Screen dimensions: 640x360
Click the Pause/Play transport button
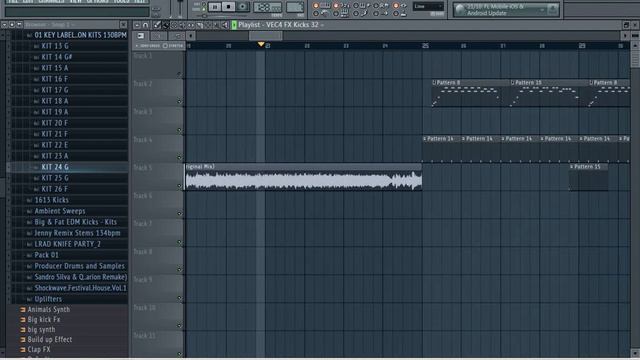[215, 6]
